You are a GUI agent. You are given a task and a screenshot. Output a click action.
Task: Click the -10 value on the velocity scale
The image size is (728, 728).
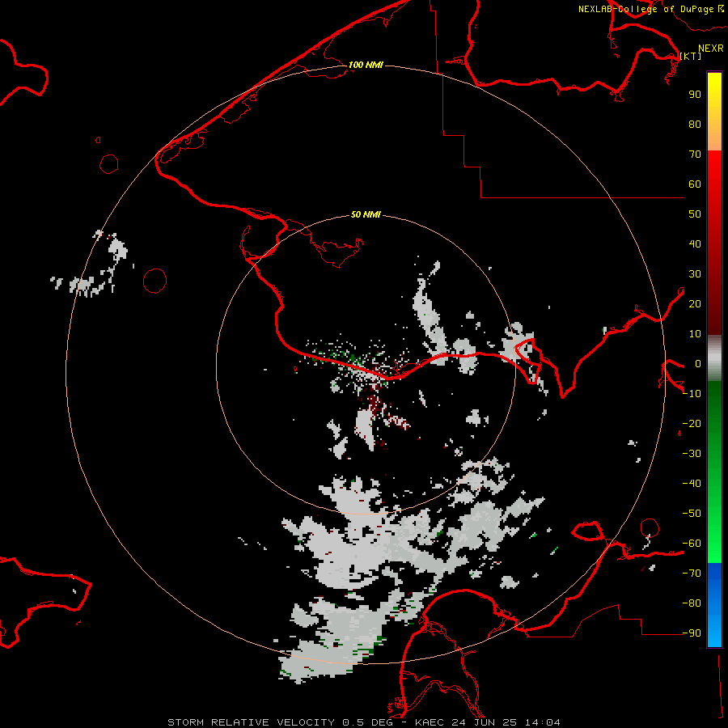[x=692, y=394]
